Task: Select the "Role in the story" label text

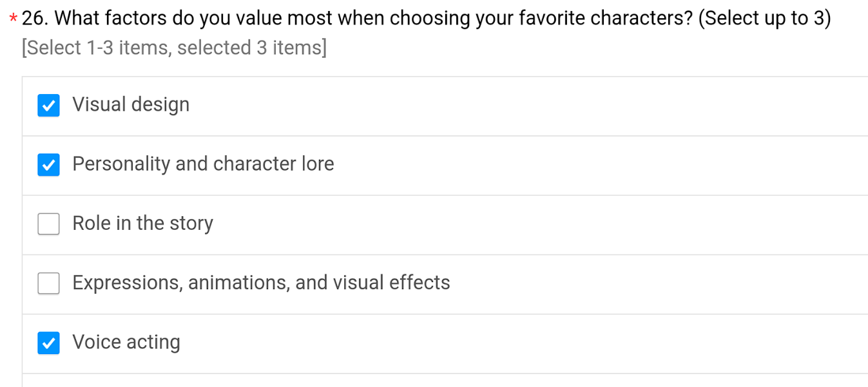Action: (142, 223)
